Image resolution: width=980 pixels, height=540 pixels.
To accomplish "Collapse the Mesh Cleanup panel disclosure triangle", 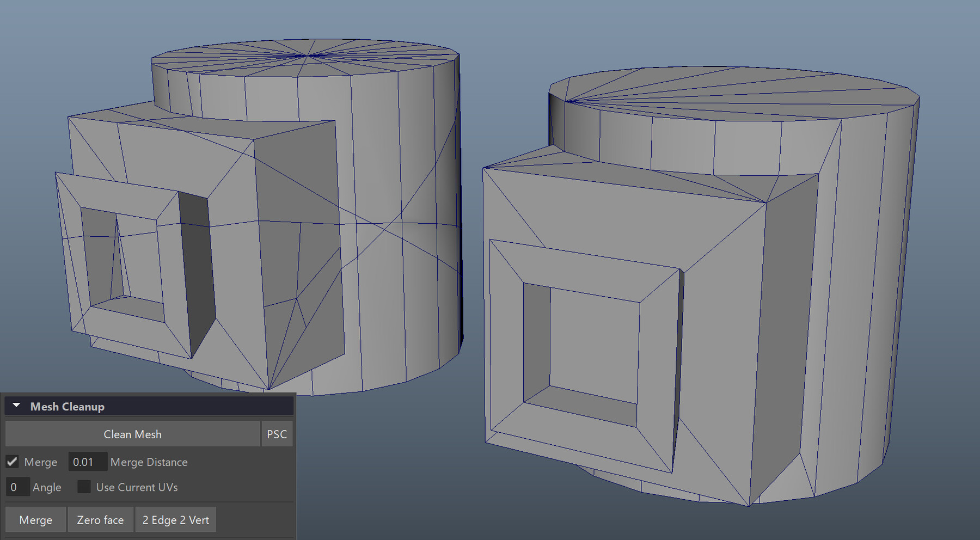I will tap(16, 406).
